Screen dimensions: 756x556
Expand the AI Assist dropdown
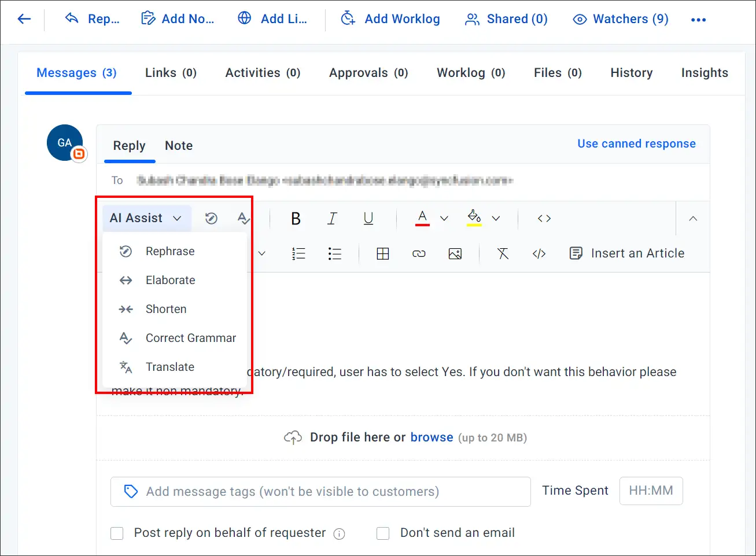tap(146, 218)
